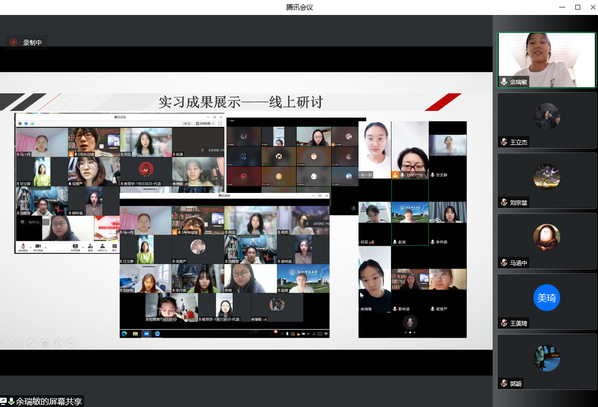Open the bottom participant tile in the sidebar
Viewport: 598px width, 407px height.
click(547, 362)
